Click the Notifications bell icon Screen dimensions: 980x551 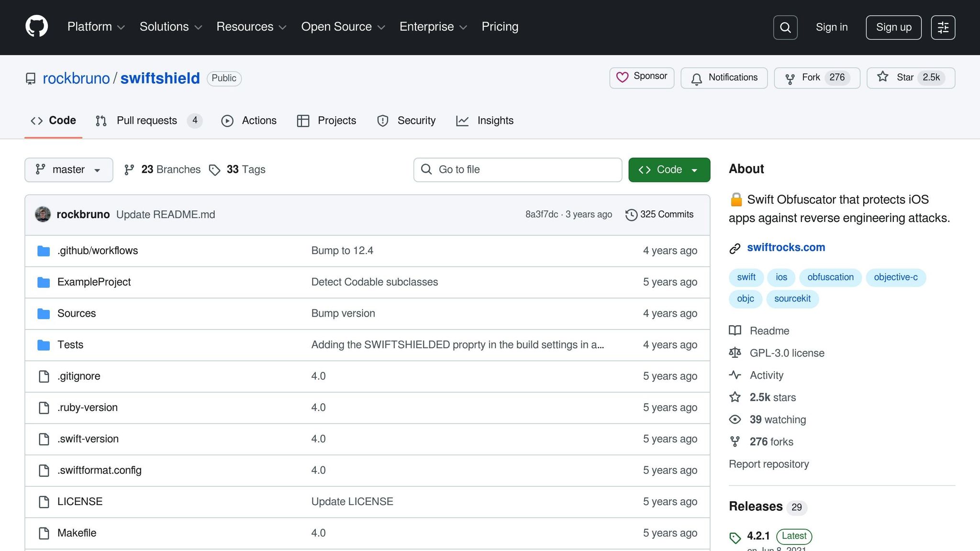(x=696, y=78)
